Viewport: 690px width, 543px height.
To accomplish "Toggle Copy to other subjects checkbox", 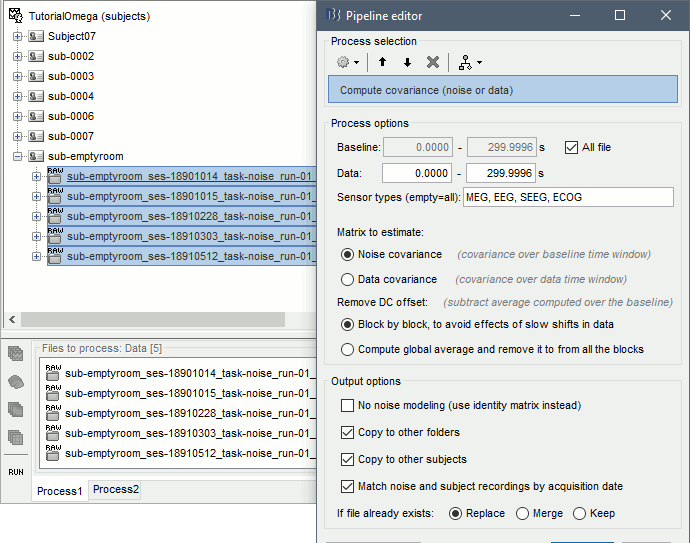I will tap(348, 460).
